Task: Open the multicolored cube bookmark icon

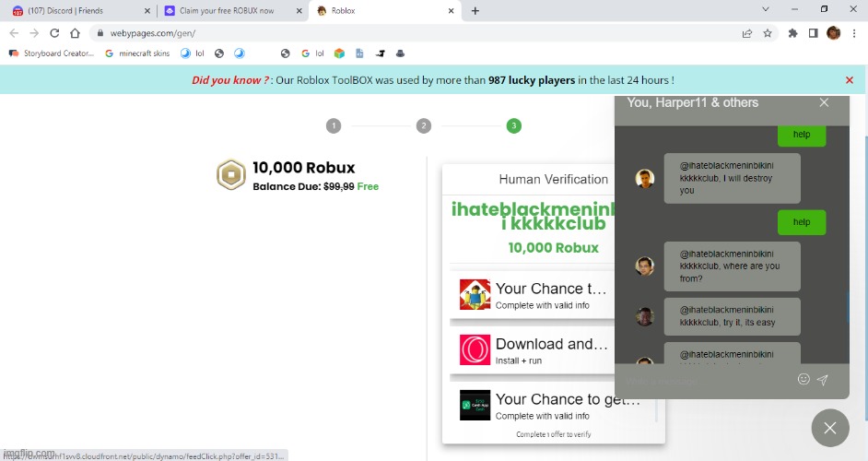Action: coord(339,53)
